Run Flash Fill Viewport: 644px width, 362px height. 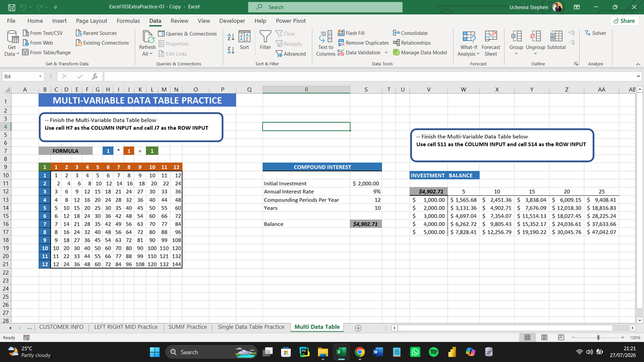352,33
